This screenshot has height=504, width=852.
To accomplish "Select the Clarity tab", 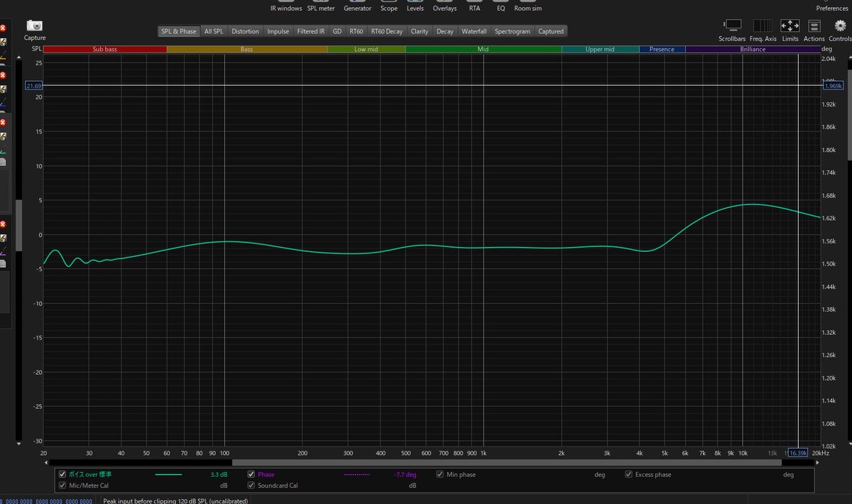I will (420, 31).
